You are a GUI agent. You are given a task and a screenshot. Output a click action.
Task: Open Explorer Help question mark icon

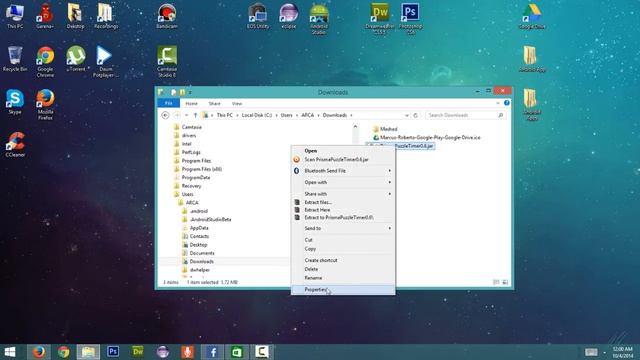point(507,103)
